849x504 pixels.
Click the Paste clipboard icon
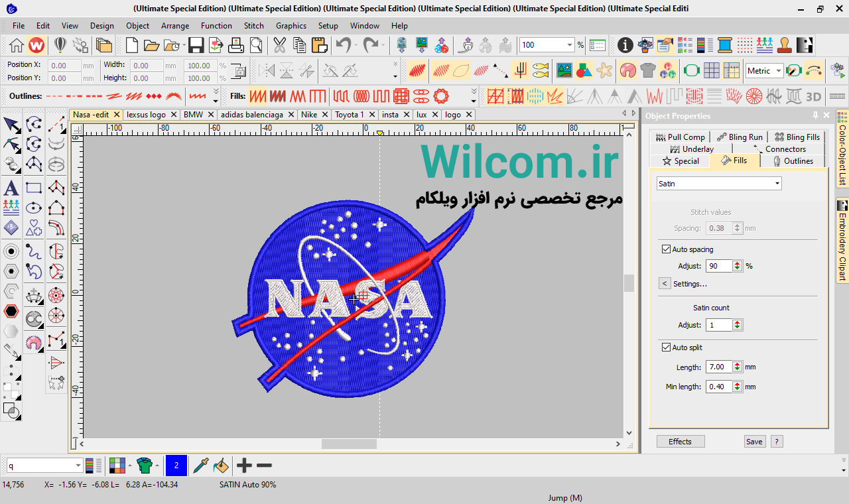coord(319,45)
